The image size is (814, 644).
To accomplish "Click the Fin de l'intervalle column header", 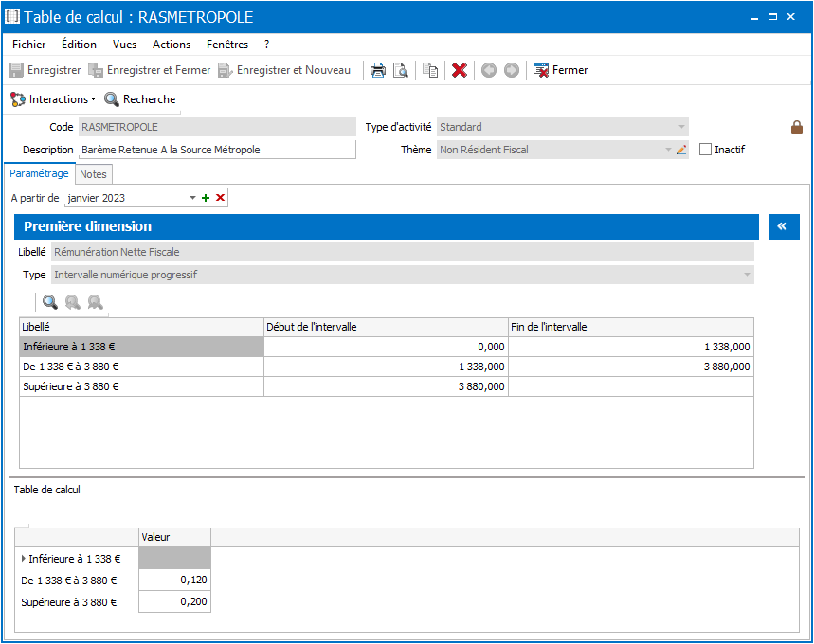I will click(x=631, y=327).
